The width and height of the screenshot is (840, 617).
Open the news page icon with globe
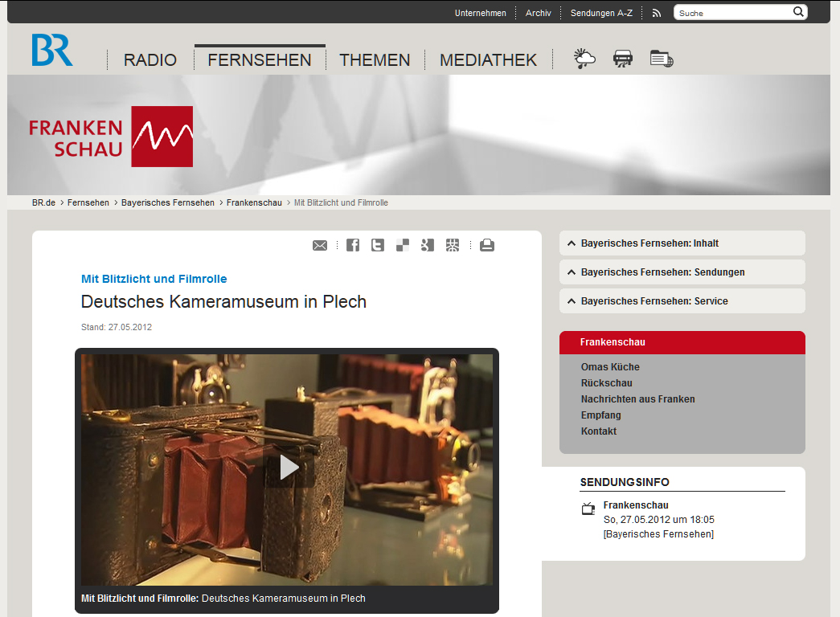(x=662, y=59)
